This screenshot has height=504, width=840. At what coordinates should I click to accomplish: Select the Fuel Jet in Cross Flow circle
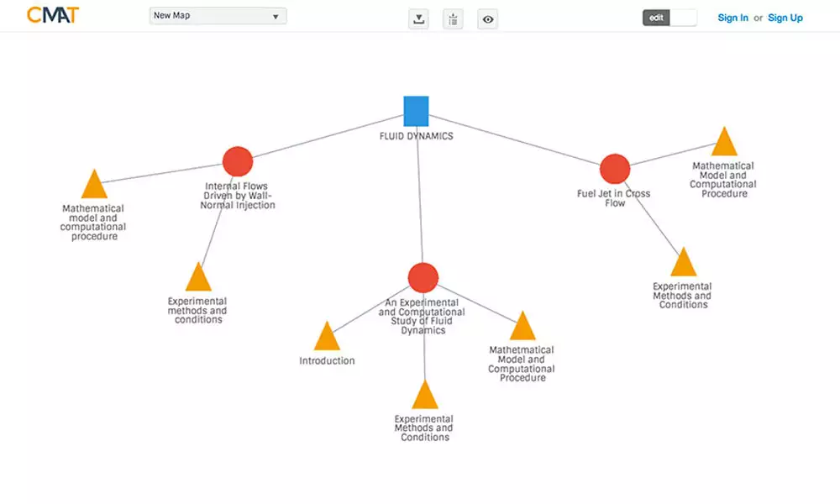615,169
